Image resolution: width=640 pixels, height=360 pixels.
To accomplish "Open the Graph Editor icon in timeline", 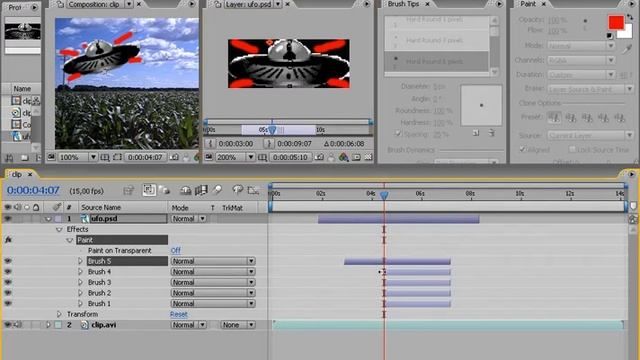I will [253, 190].
